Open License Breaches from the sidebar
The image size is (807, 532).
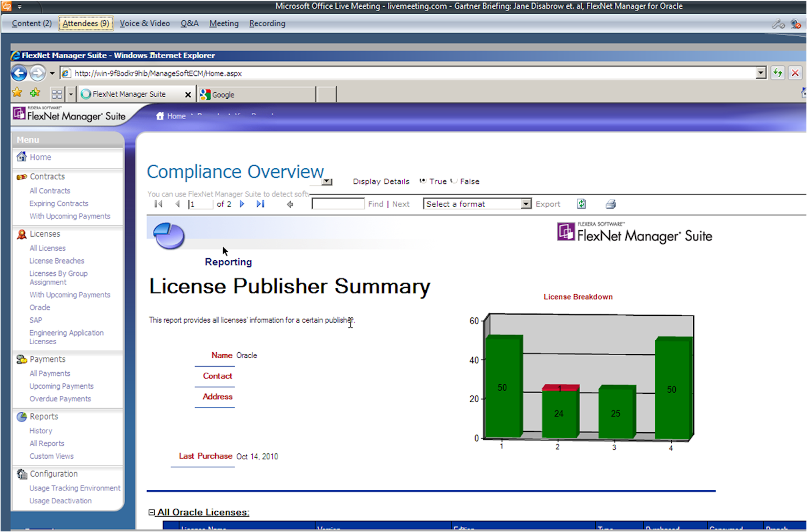57,260
